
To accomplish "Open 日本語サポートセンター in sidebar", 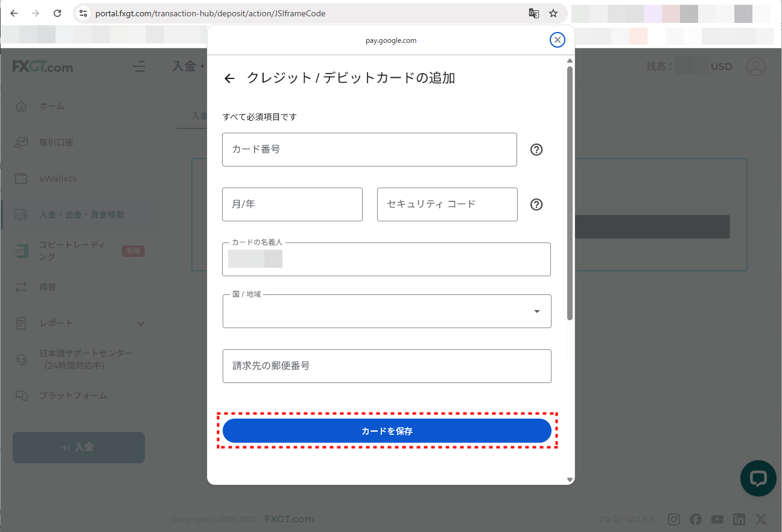I will point(86,359).
